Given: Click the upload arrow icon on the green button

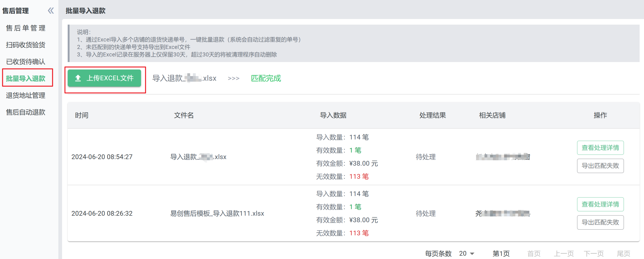Looking at the screenshot, I should tap(78, 78).
